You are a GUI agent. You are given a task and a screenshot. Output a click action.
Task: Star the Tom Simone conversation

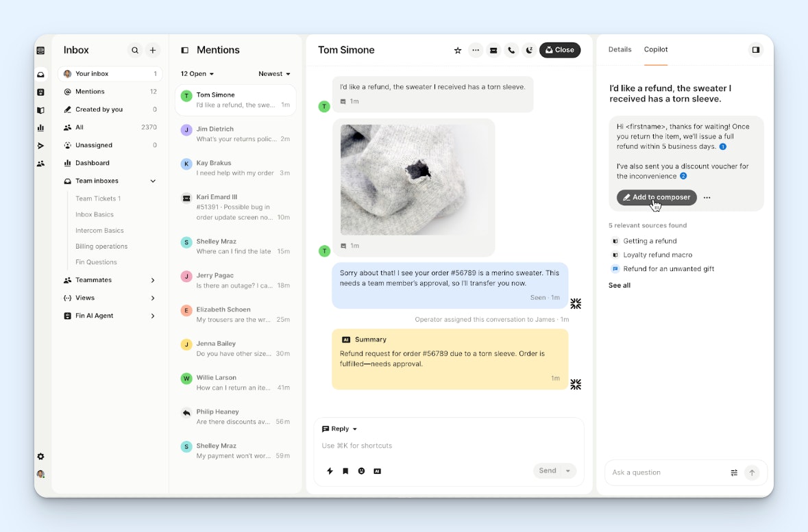(x=458, y=50)
